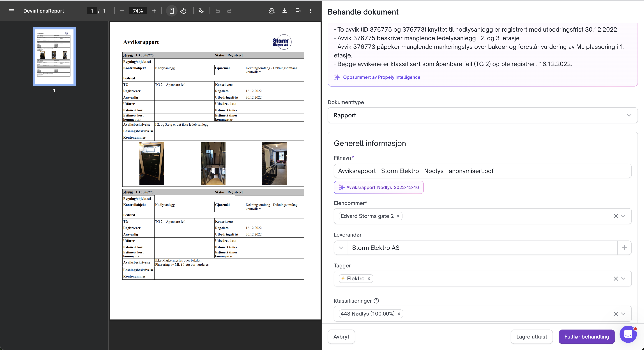Remove the Elektro tag
644x350 pixels.
369,279
